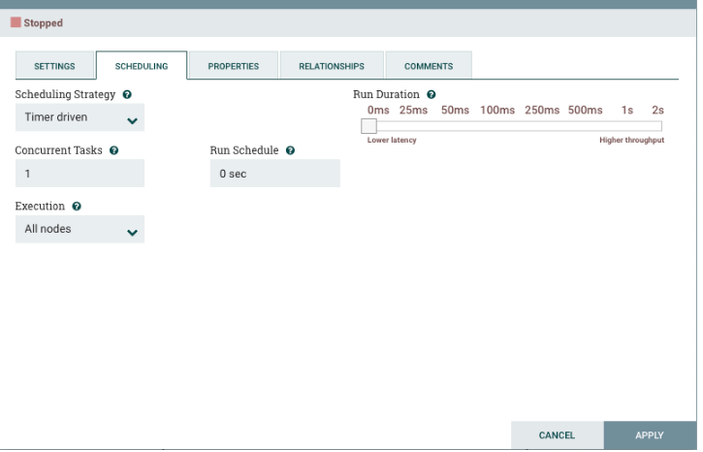The height and width of the screenshot is (452, 703).
Task: Click the Concurrent Tasks help icon
Action: click(x=114, y=151)
